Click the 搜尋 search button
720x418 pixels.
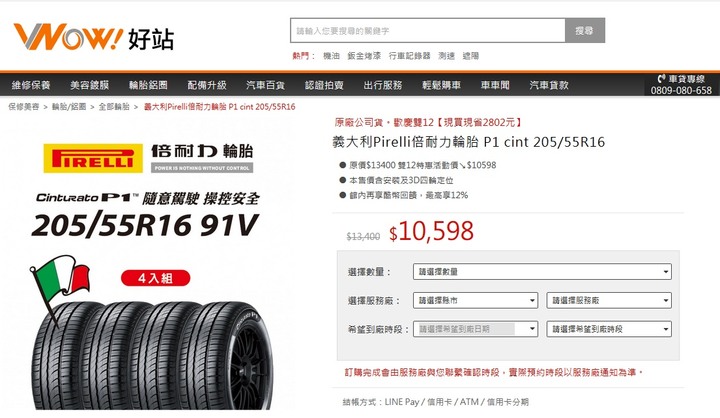(x=585, y=31)
